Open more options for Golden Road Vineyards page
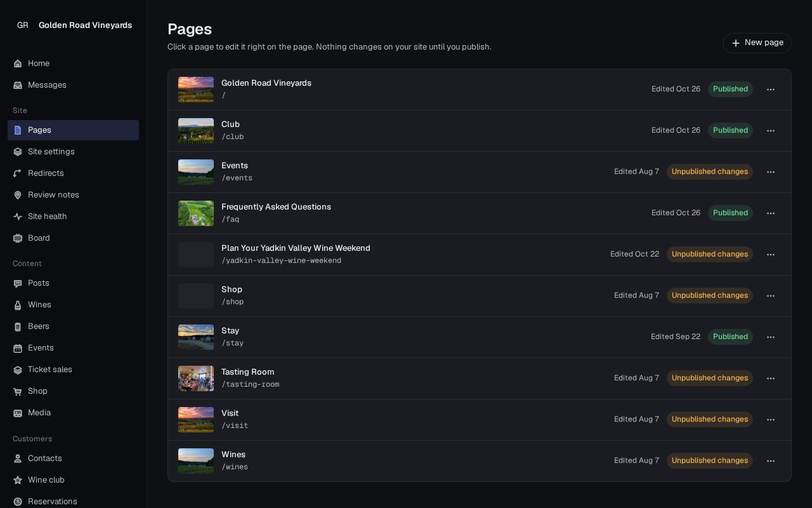This screenshot has height=508, width=812. pyautogui.click(x=771, y=90)
